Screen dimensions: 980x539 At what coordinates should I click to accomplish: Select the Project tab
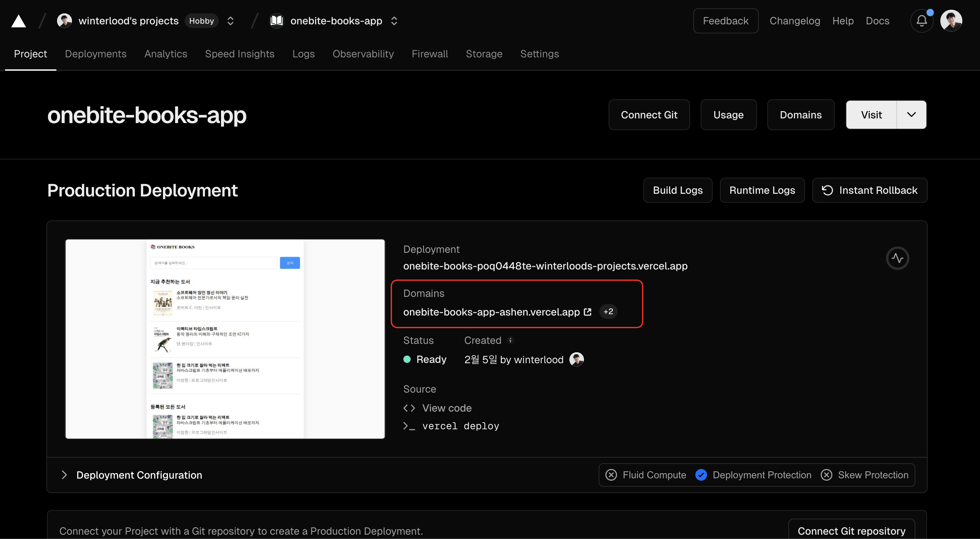30,54
